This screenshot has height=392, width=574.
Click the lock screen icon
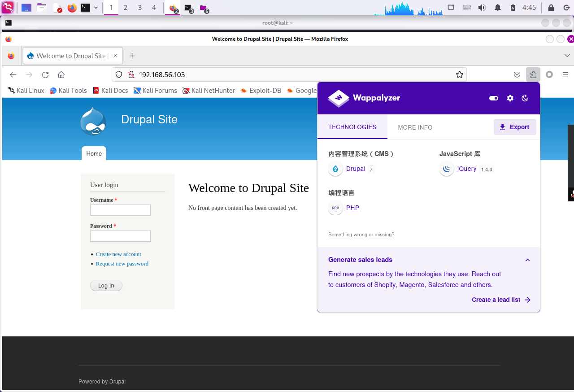[x=551, y=8]
